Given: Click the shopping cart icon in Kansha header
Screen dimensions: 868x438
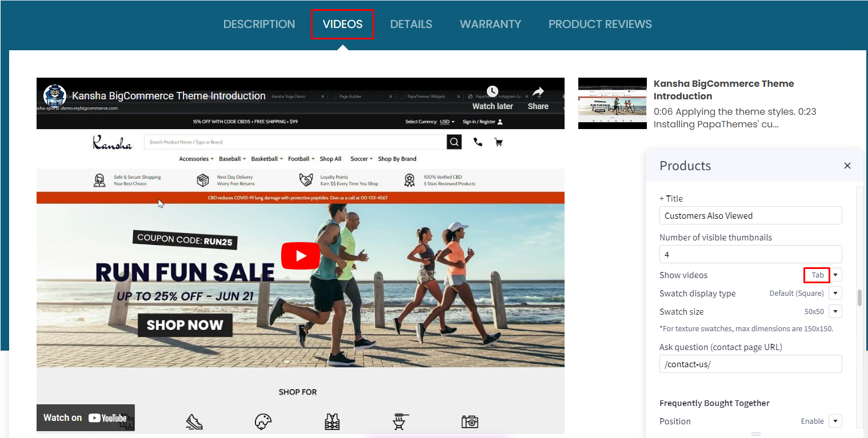Looking at the screenshot, I should (x=498, y=142).
